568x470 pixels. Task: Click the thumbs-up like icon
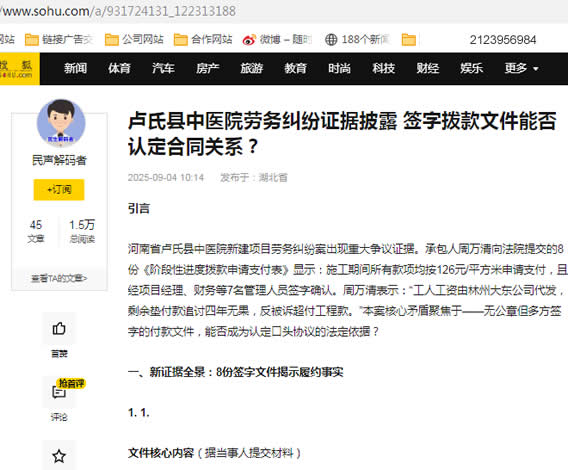pos(59,329)
